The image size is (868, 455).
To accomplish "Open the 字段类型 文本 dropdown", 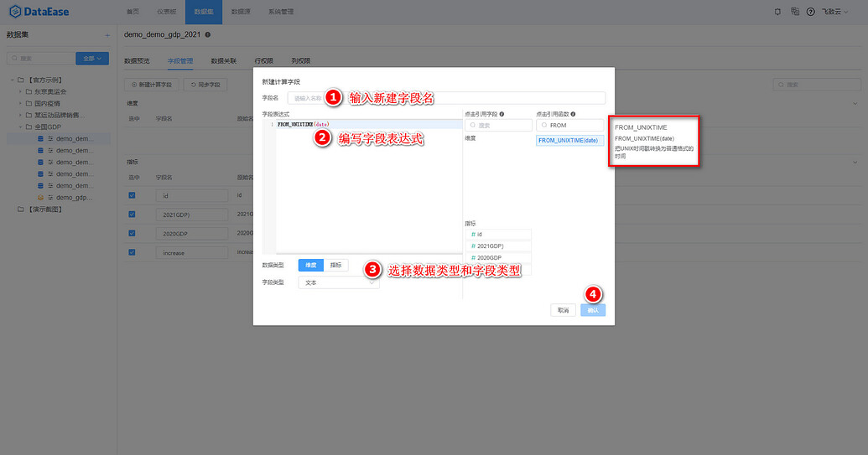I will pyautogui.click(x=339, y=282).
